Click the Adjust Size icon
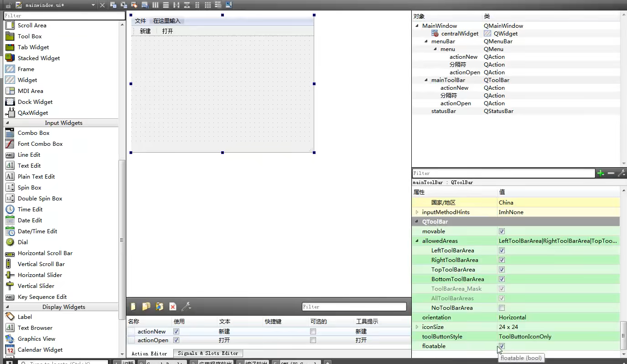Viewport: 627px width, 364px height. point(228,5)
